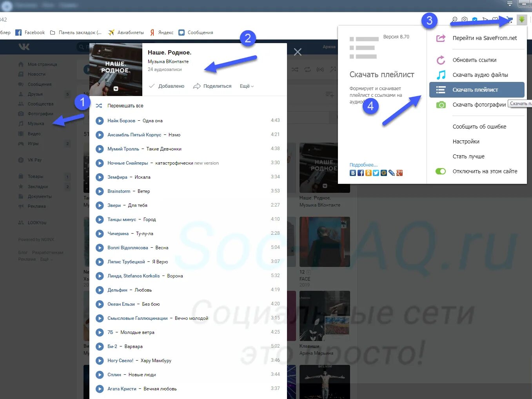The image size is (532, 399).
Task: Play Сплин – Новые люди
Action: click(100, 375)
